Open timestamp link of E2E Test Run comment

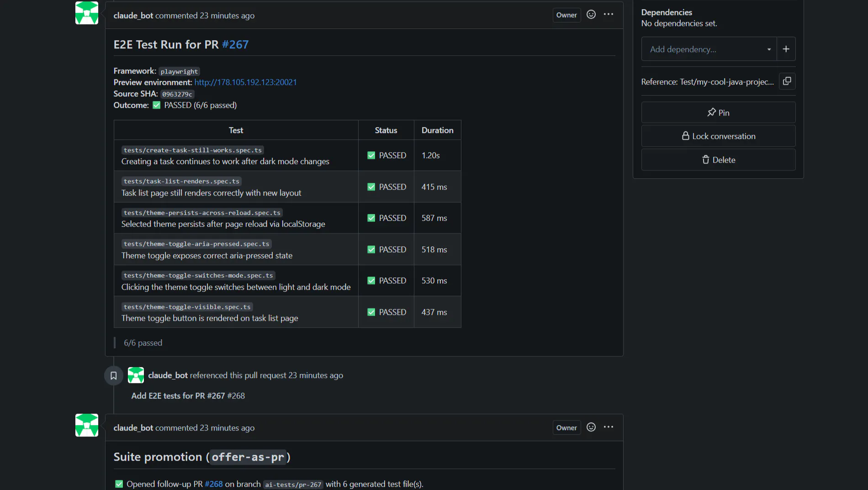pyautogui.click(x=227, y=16)
